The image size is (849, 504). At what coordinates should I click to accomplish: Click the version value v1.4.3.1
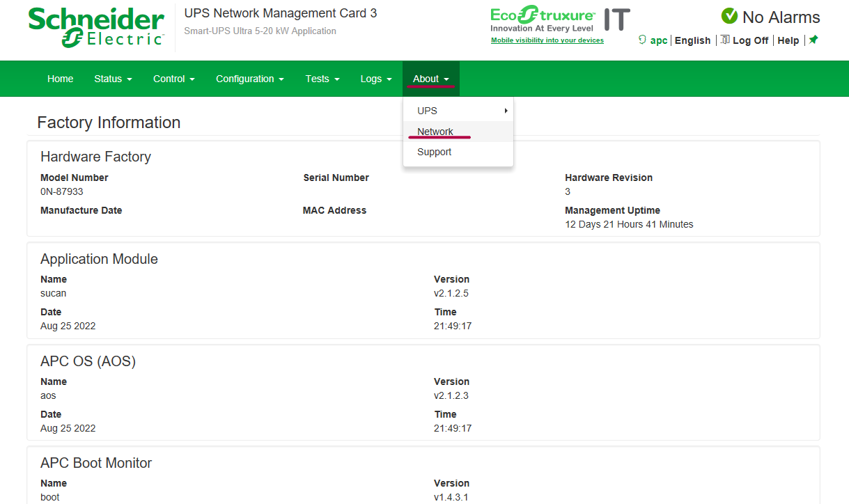coord(451,497)
